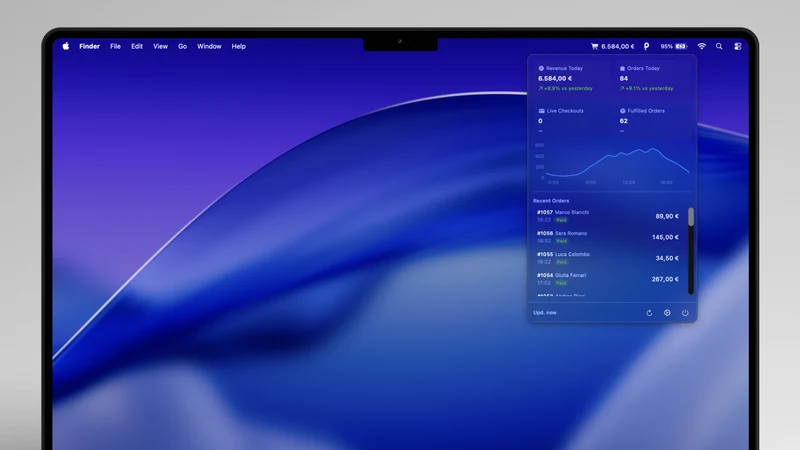800x450 pixels.
Task: Click the power icon to quit the widget
Action: coord(685,313)
